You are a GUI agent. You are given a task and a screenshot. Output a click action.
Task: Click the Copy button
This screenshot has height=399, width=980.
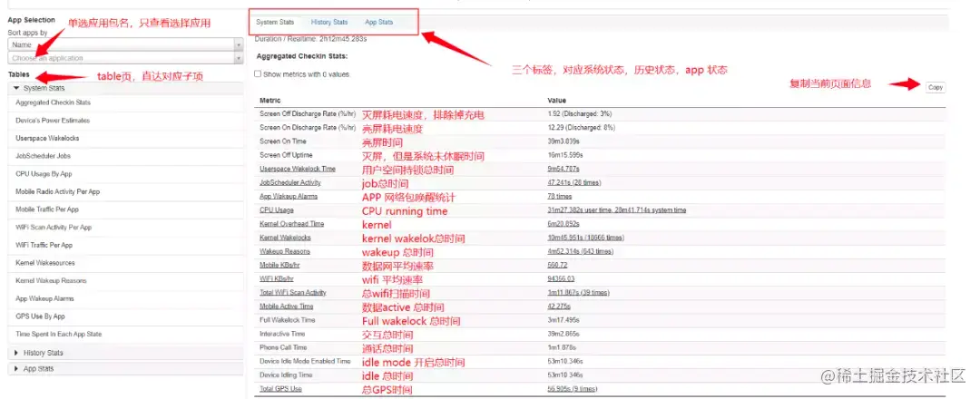pos(935,87)
